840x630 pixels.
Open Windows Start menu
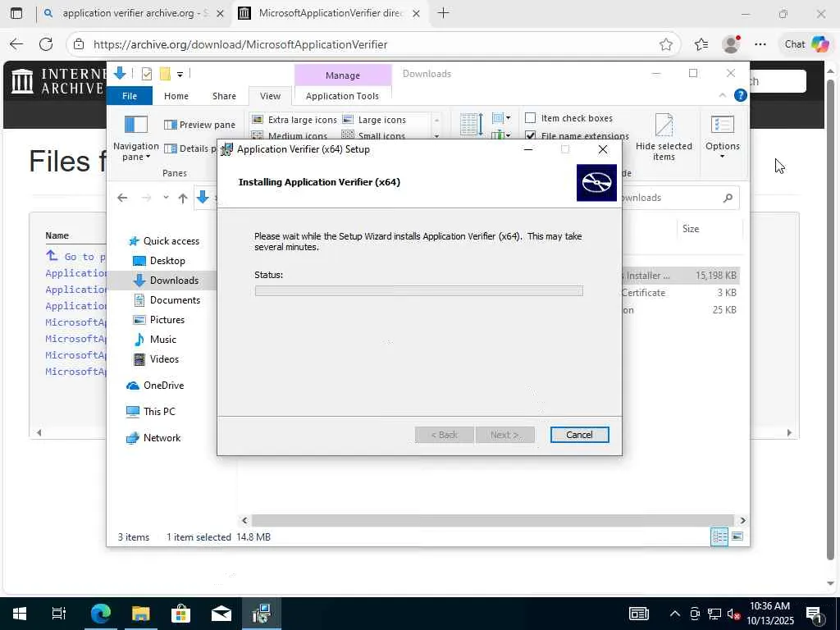click(20, 614)
